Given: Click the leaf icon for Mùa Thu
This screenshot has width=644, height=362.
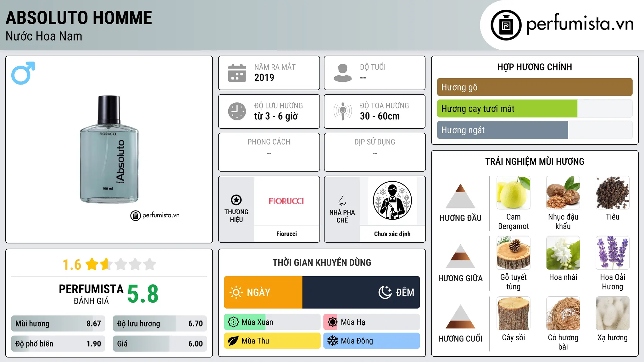Looking at the screenshot, I should [x=233, y=341].
